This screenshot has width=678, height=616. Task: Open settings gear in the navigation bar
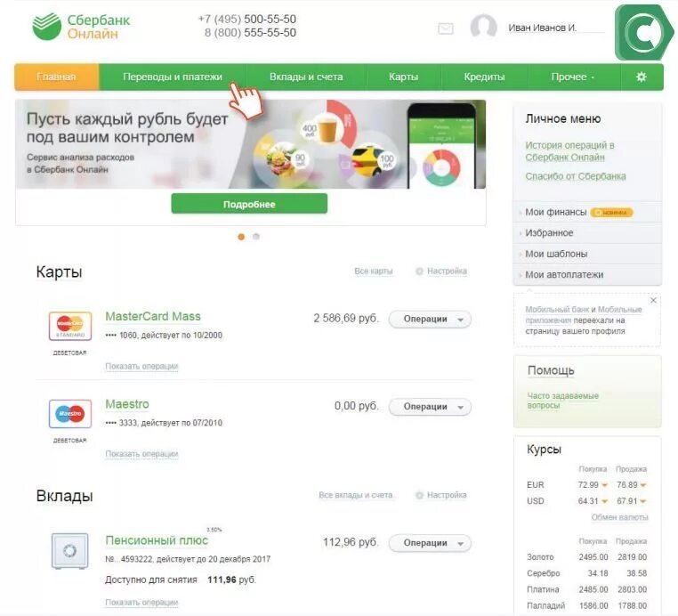[x=642, y=77]
